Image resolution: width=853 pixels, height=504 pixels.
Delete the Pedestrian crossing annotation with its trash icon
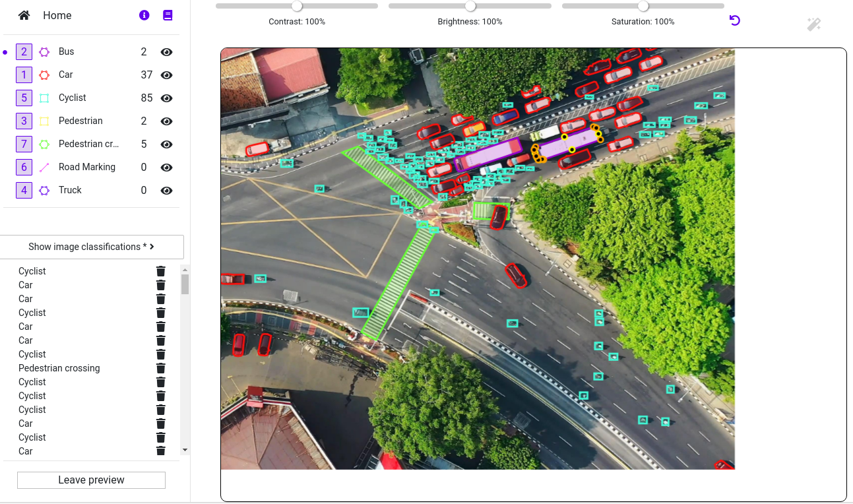point(160,368)
